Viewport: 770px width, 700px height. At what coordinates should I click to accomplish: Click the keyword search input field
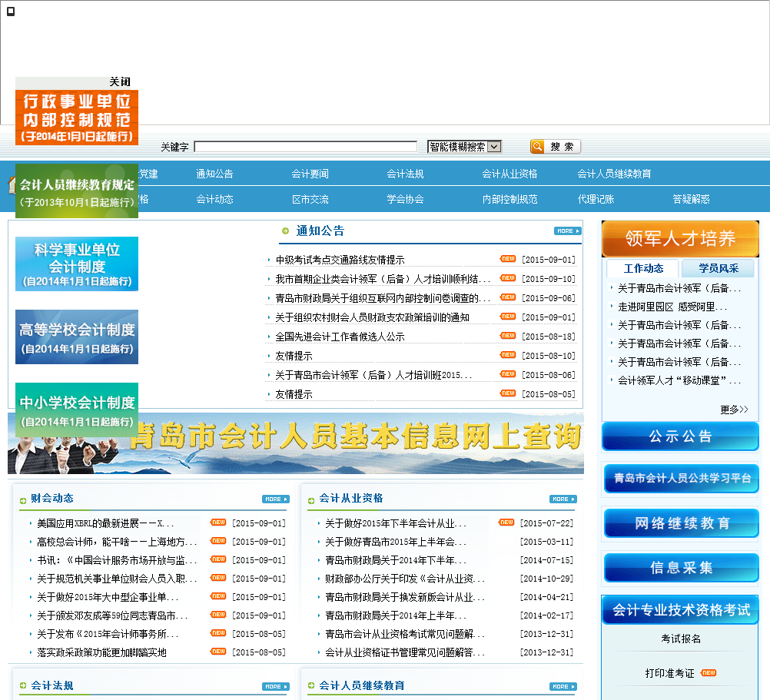pos(305,147)
